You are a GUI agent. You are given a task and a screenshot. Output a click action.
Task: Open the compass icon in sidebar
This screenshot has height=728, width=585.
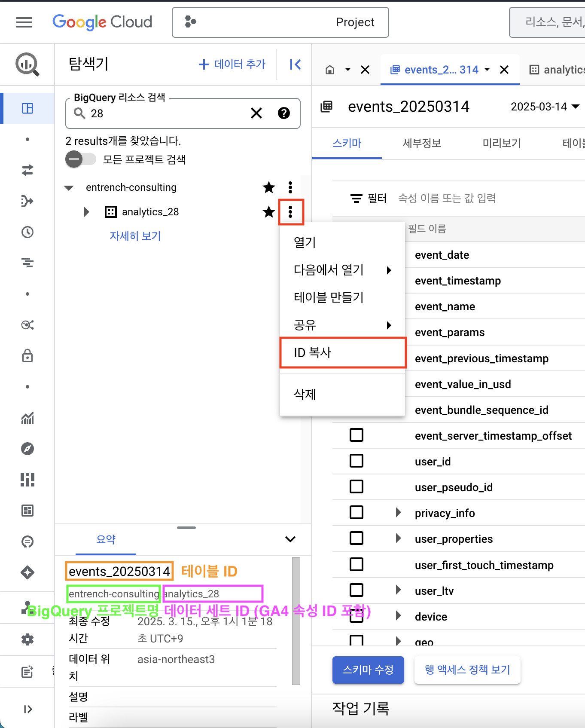[x=27, y=449]
